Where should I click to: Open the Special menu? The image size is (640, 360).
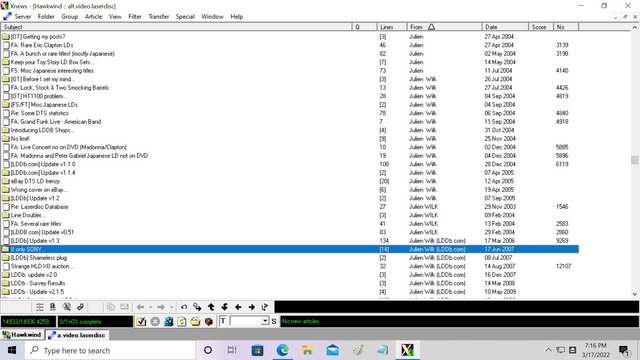pos(185,17)
